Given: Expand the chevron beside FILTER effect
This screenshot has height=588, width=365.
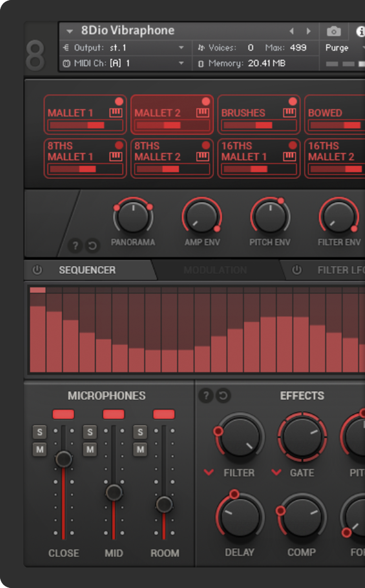Looking at the screenshot, I should (209, 472).
